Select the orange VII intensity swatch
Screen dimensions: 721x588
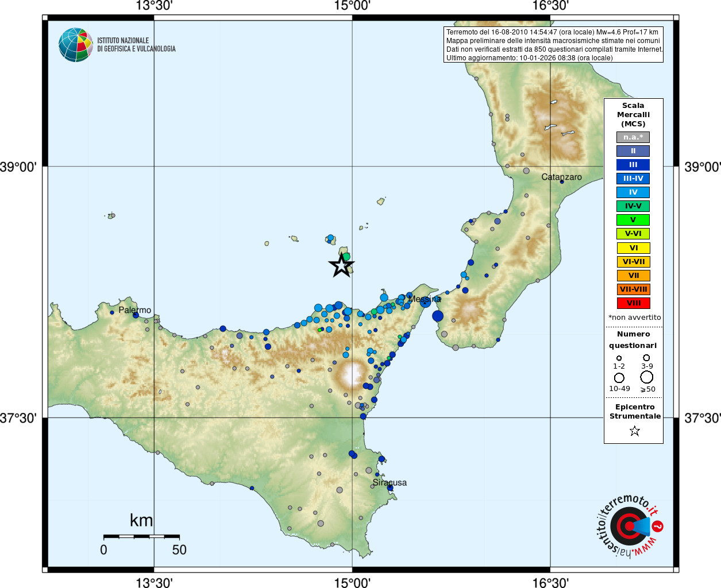pos(633,276)
